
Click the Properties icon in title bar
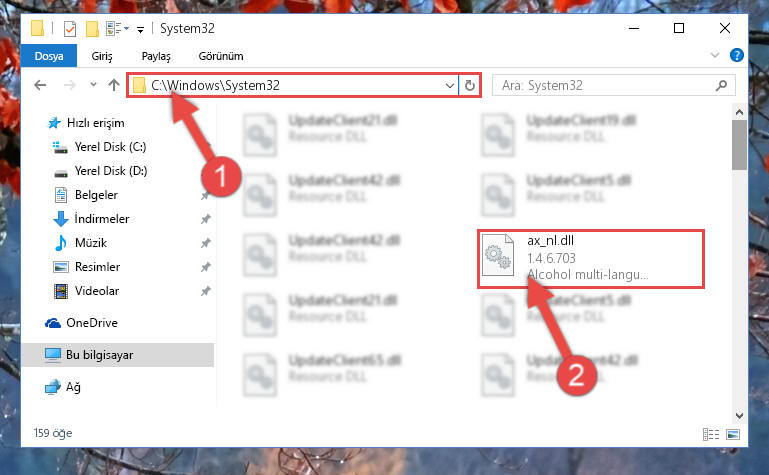pos(70,29)
